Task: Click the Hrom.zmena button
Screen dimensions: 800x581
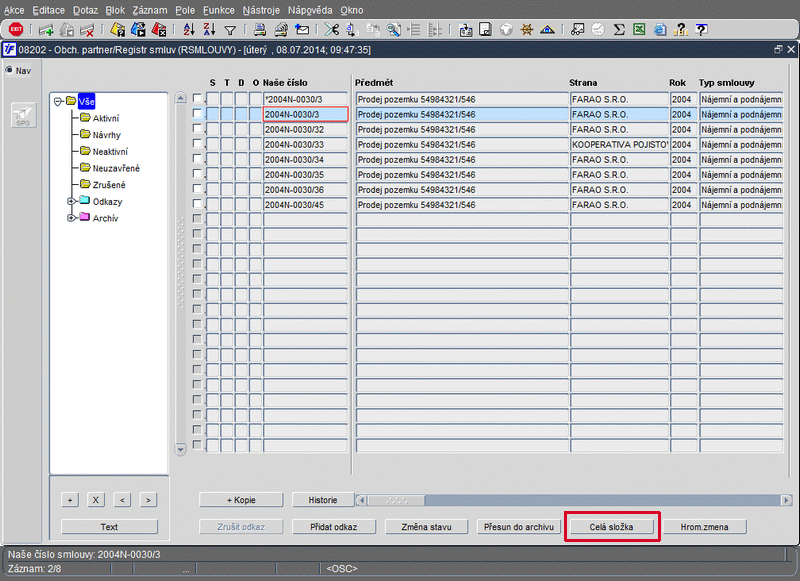Action: pos(705,527)
